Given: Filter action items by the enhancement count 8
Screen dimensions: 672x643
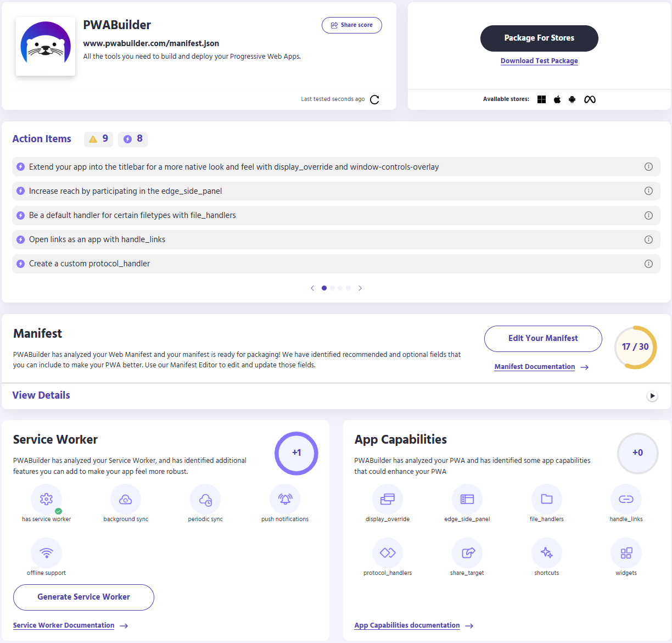Looking at the screenshot, I should click(133, 139).
